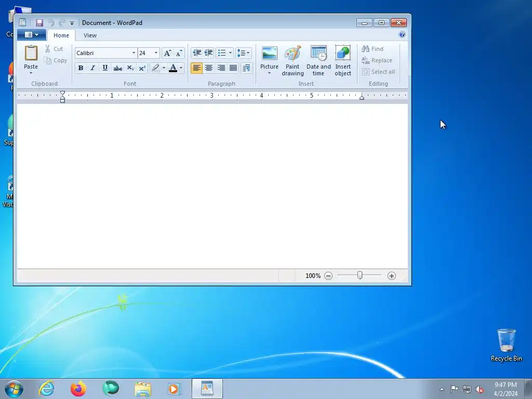Expand the text color dropdown arrow
The image size is (532, 399).
coord(181,68)
